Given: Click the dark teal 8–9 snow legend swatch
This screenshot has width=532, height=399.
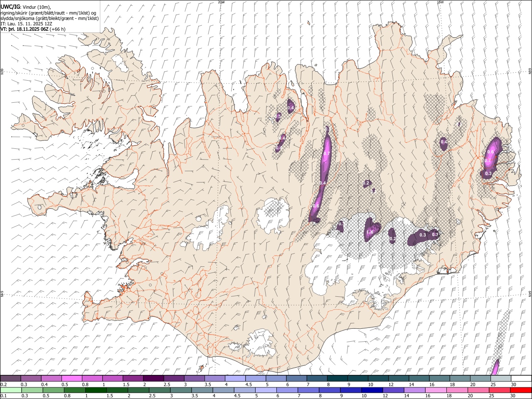Looking at the screenshot, I should 337,378.
